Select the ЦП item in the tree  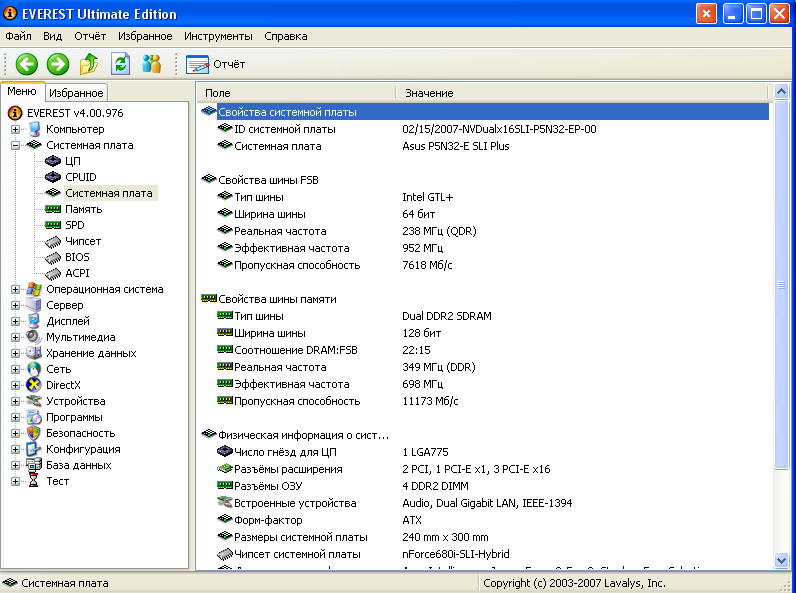[x=73, y=161]
